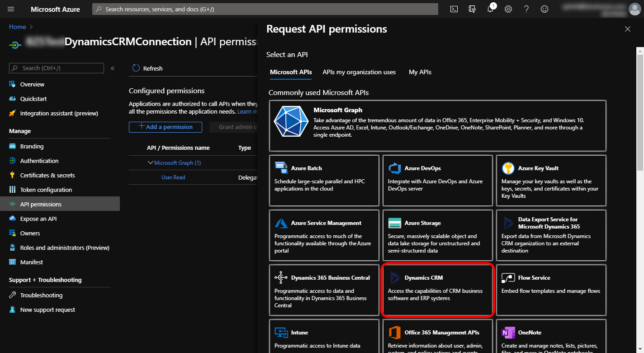This screenshot has width=644, height=353.
Task: Close the Request API permissions panel
Action: pos(627,29)
